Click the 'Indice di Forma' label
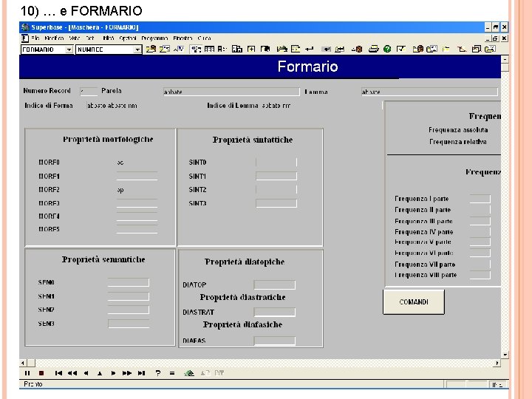 pyautogui.click(x=49, y=106)
